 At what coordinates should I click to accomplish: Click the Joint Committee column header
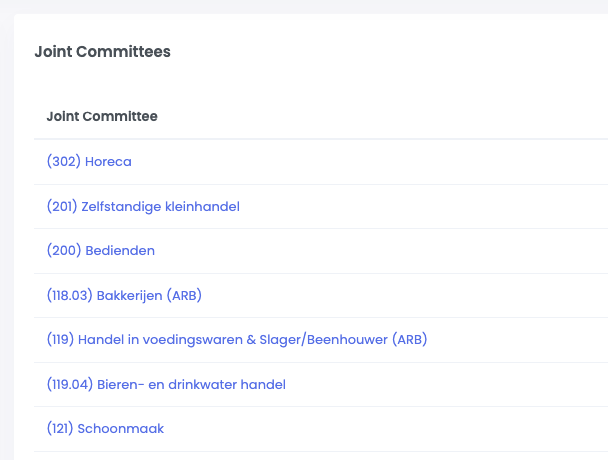click(x=102, y=116)
